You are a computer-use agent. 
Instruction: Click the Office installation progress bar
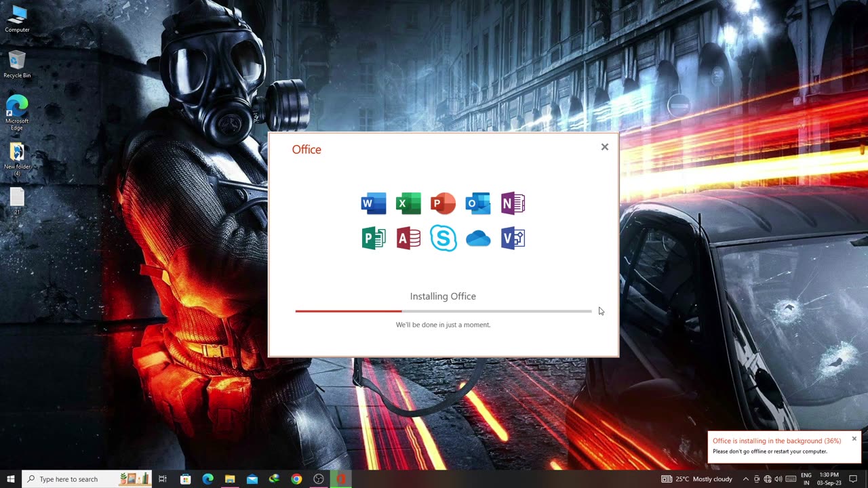(443, 311)
